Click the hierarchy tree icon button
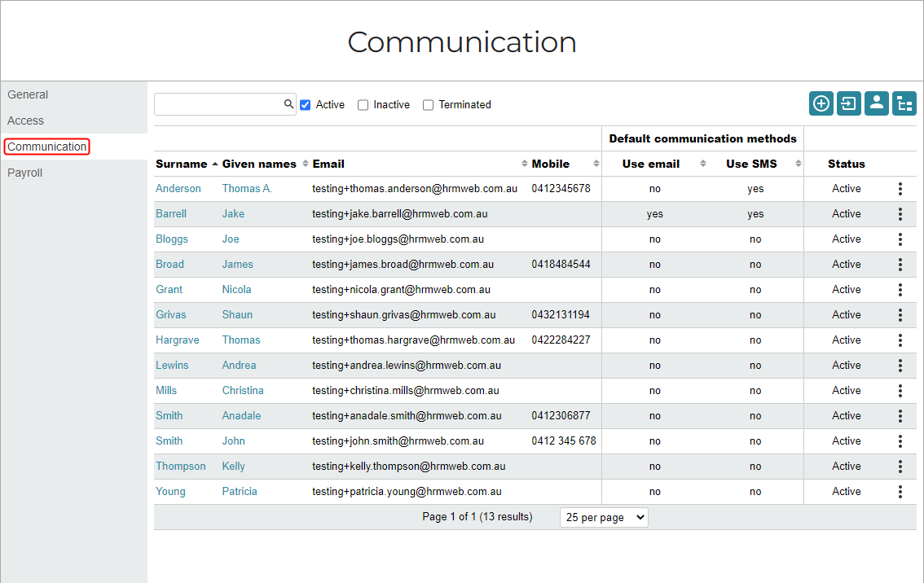The image size is (924, 583). pyautogui.click(x=904, y=103)
